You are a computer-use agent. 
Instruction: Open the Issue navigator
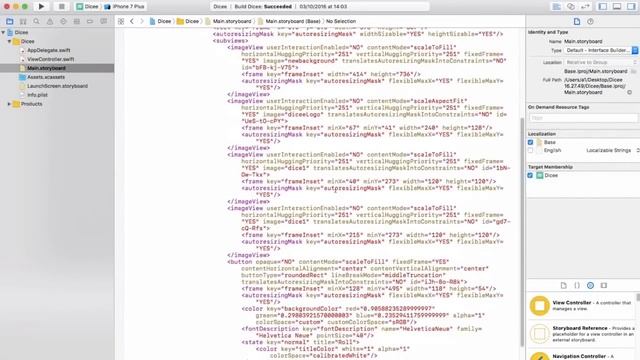coord(50,21)
